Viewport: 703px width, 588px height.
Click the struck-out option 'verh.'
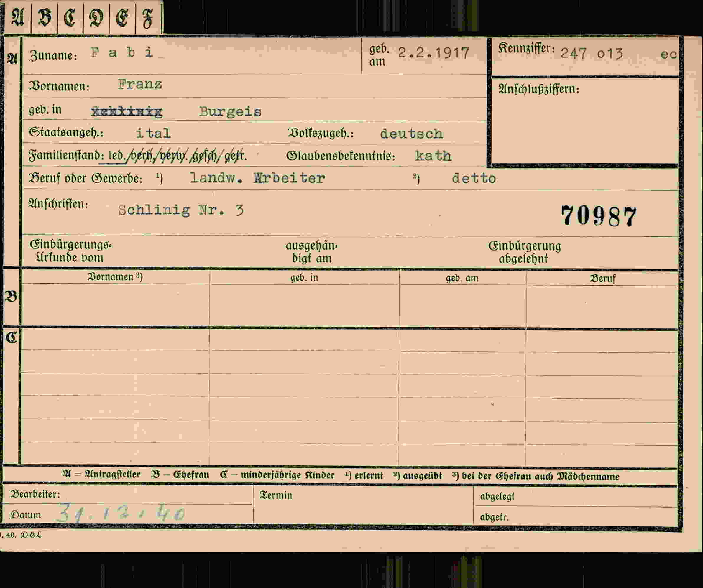click(x=142, y=156)
